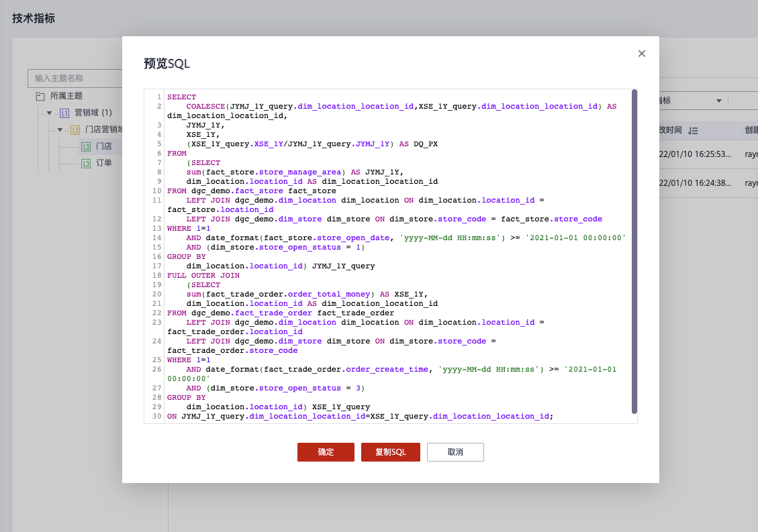Screen dimensions: 758x532
Task: Sort by modification time icon
Action: (x=694, y=130)
